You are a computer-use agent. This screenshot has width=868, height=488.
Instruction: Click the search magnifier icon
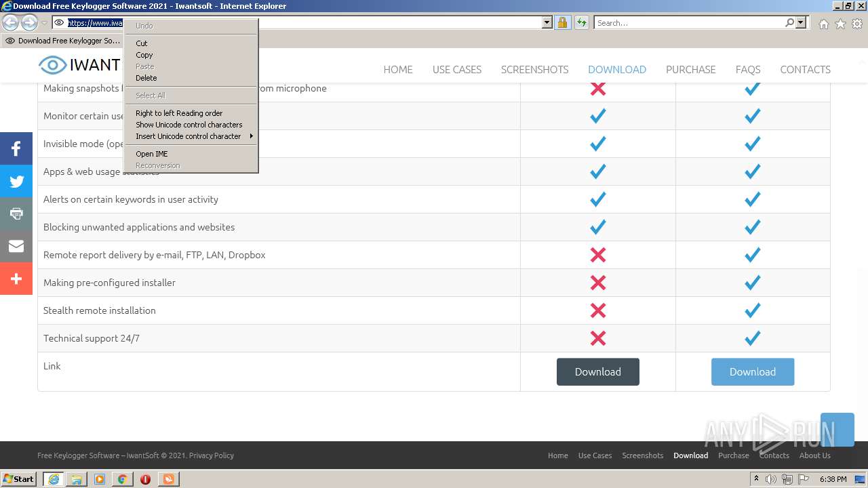tap(789, 23)
